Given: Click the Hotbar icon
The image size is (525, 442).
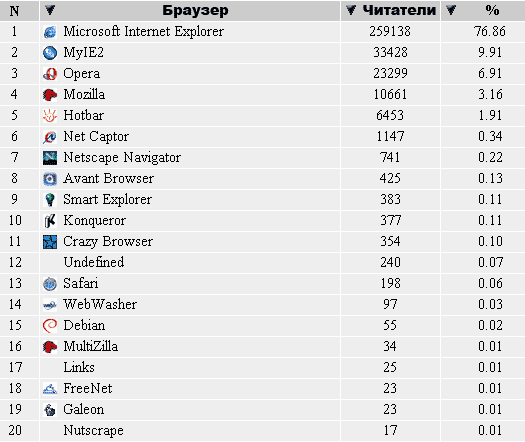Looking at the screenshot, I should coord(50,116).
